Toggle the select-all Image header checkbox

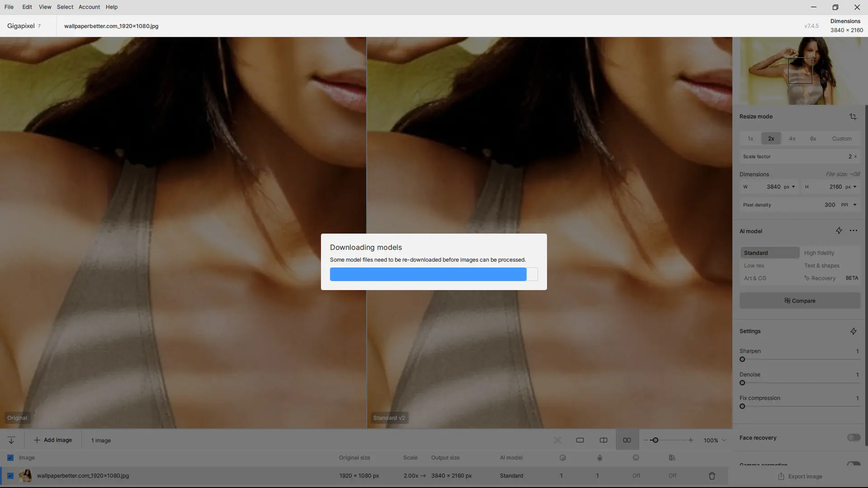tap(10, 458)
